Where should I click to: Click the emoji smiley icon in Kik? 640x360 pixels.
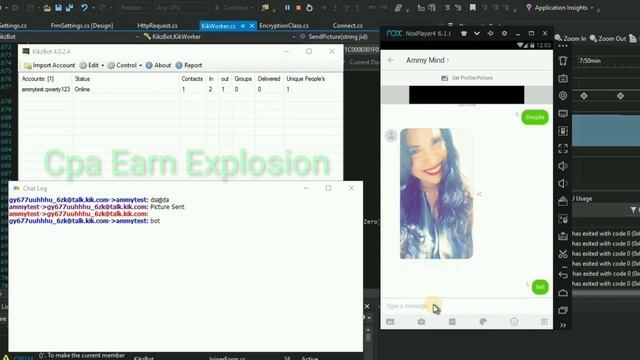514,322
